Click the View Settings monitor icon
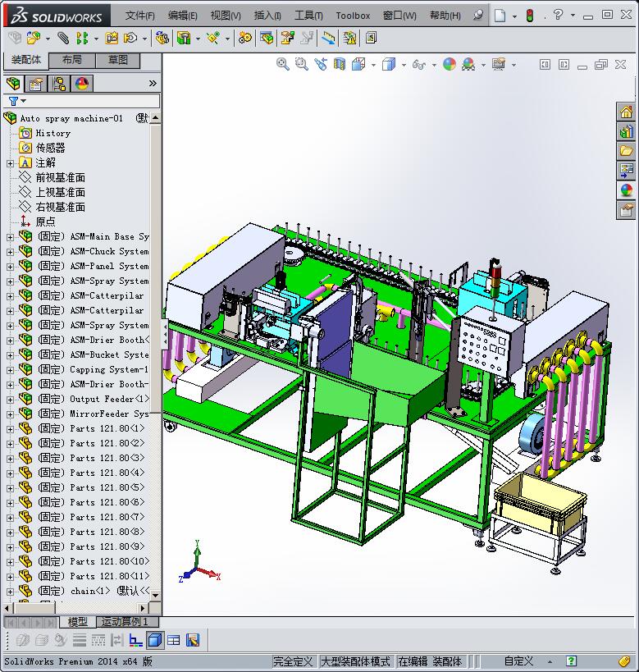The image size is (639, 672). [499, 64]
